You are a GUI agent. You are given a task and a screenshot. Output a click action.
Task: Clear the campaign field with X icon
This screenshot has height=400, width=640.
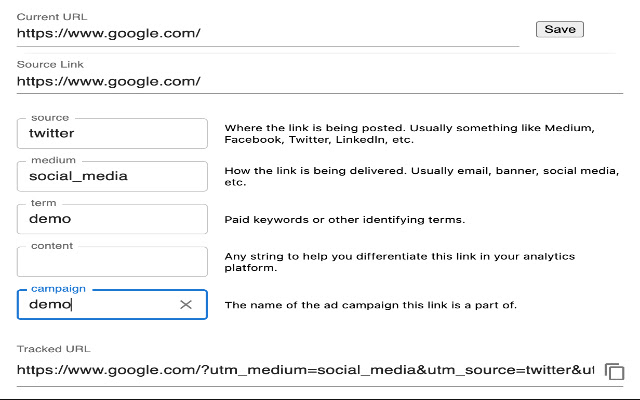click(x=186, y=304)
